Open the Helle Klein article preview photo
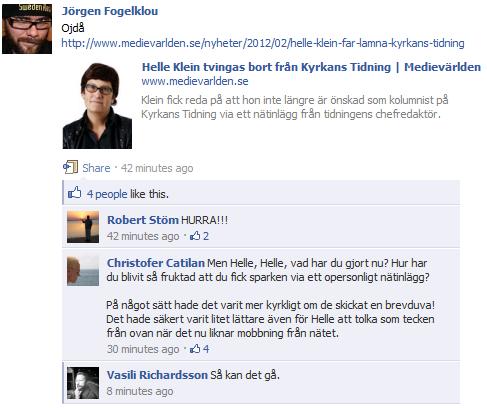487x408 pixels. tap(97, 105)
